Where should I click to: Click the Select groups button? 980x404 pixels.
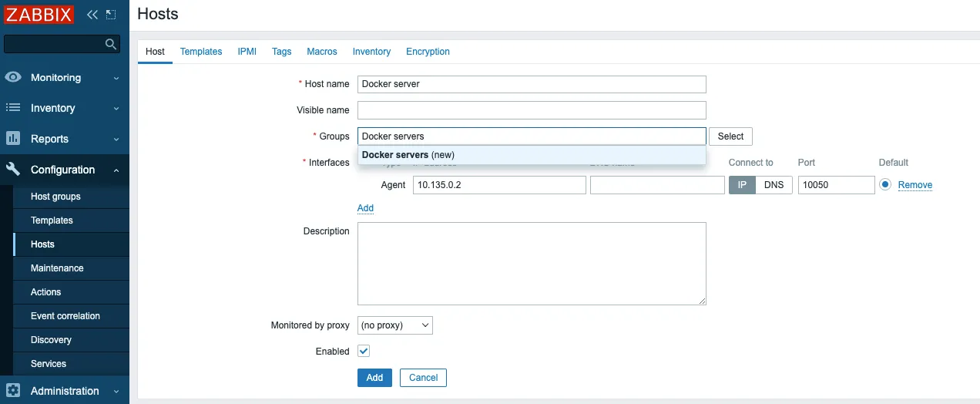coord(730,136)
